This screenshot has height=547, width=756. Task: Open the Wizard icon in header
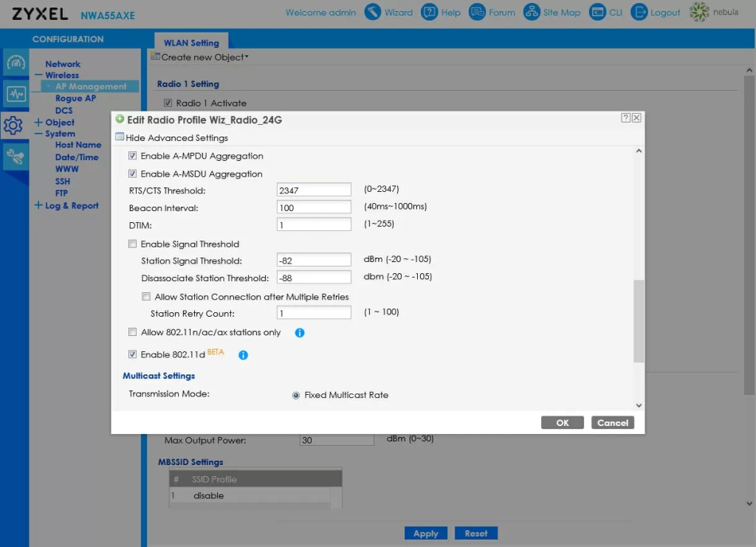coord(374,13)
